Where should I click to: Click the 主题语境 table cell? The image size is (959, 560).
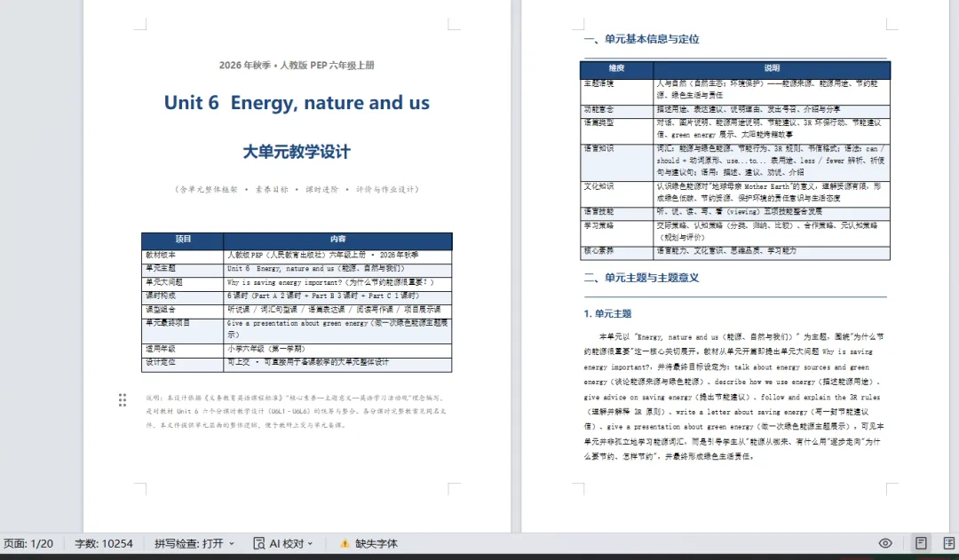coord(616,91)
